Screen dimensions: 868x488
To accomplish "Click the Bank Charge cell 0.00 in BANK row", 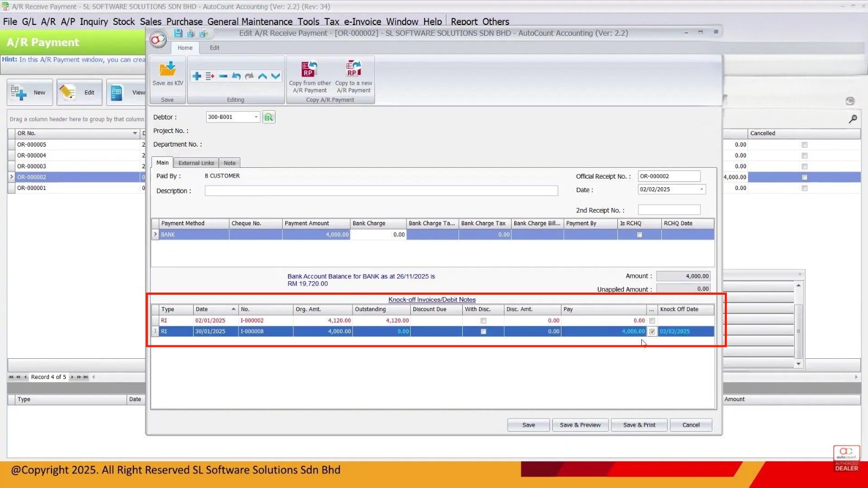I will pyautogui.click(x=379, y=235).
